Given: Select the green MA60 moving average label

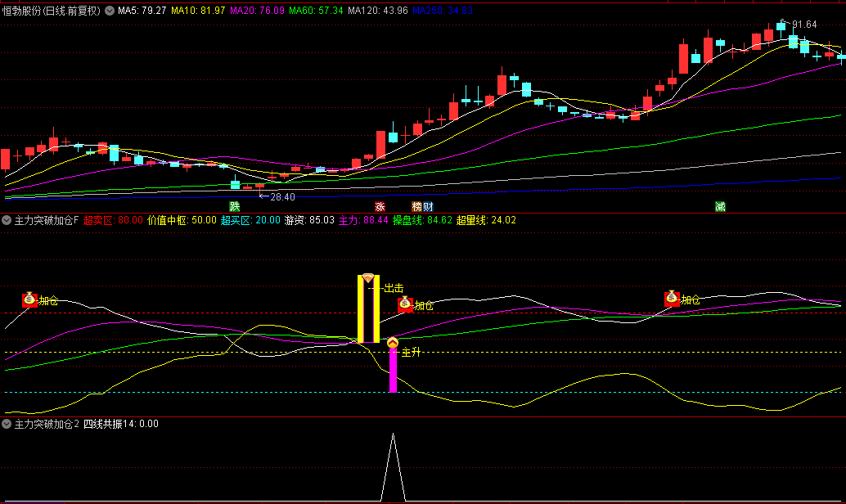Looking at the screenshot, I should (x=314, y=11).
